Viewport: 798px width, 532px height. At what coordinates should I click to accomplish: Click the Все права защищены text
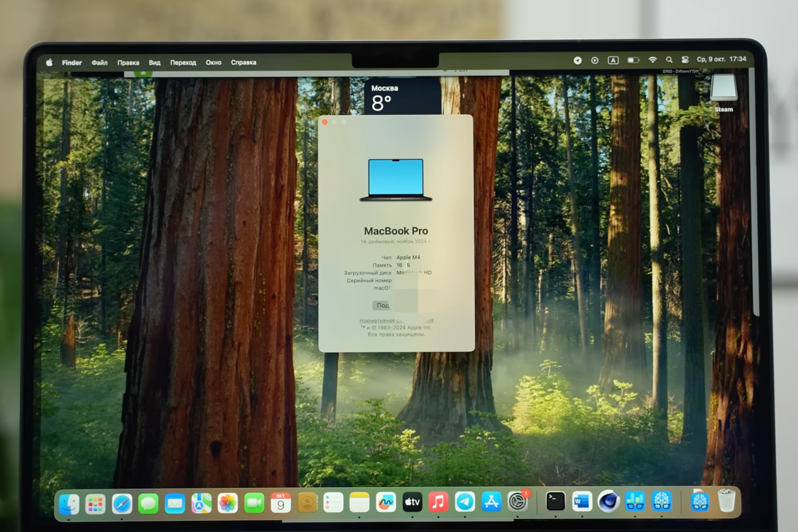click(x=396, y=335)
